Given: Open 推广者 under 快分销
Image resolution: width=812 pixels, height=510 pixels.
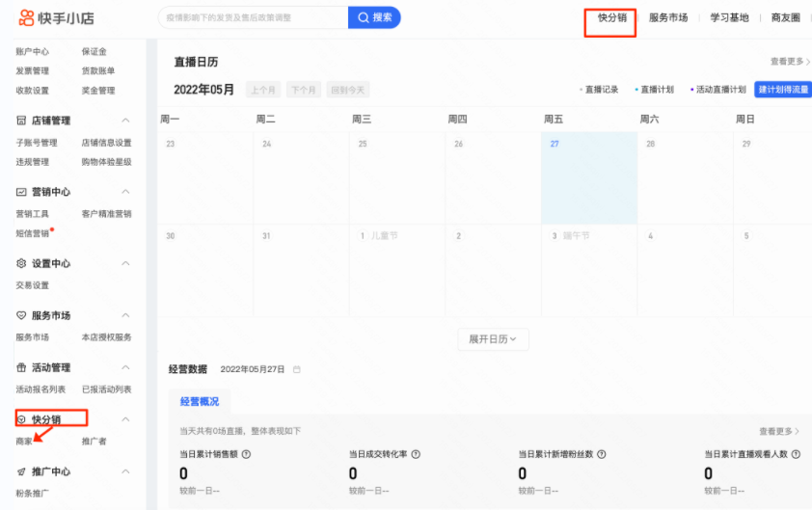Looking at the screenshot, I should pyautogui.click(x=94, y=442).
